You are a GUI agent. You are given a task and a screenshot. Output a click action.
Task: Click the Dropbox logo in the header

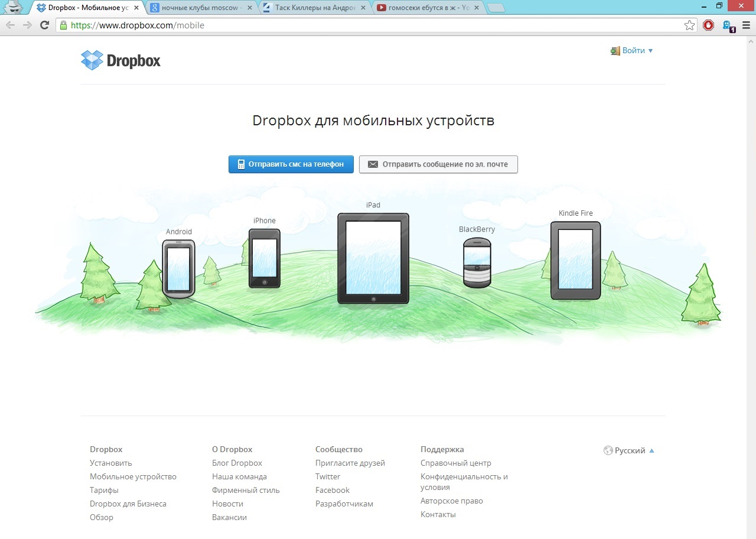coord(120,60)
